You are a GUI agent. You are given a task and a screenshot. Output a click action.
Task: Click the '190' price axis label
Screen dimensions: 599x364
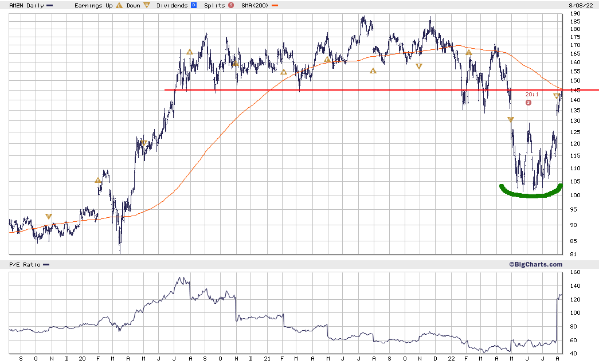[575, 13]
